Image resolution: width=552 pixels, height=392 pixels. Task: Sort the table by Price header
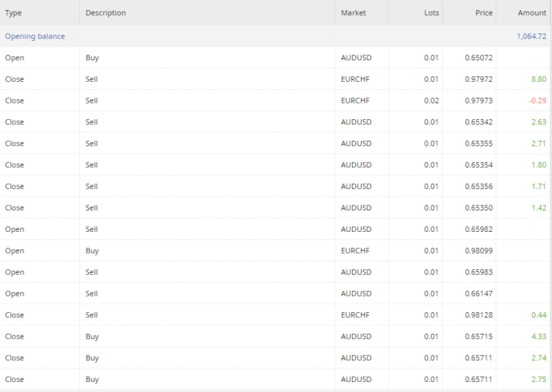tap(484, 13)
